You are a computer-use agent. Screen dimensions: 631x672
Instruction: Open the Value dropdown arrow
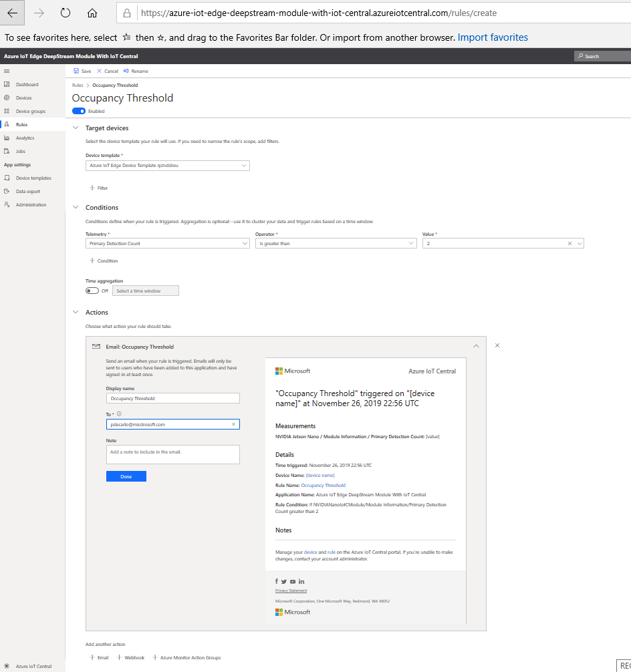(580, 243)
